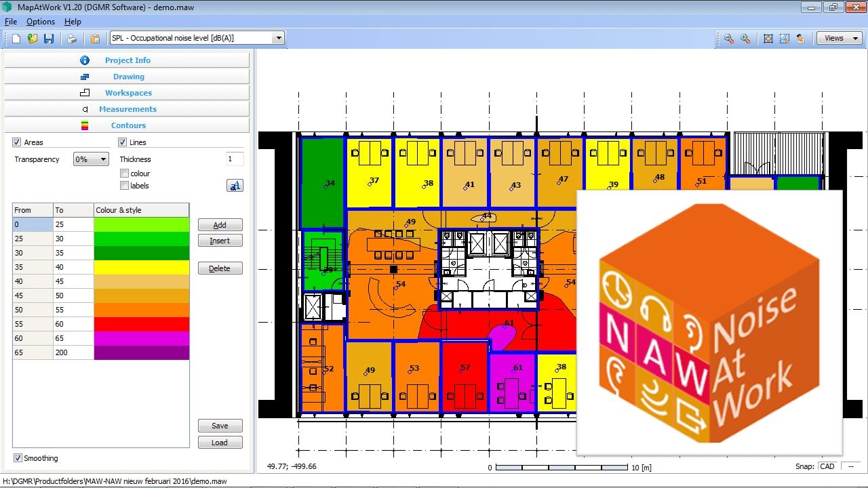Image resolution: width=868 pixels, height=488 pixels.
Task: Click room label 57 on the floor plan
Action: click(465, 368)
